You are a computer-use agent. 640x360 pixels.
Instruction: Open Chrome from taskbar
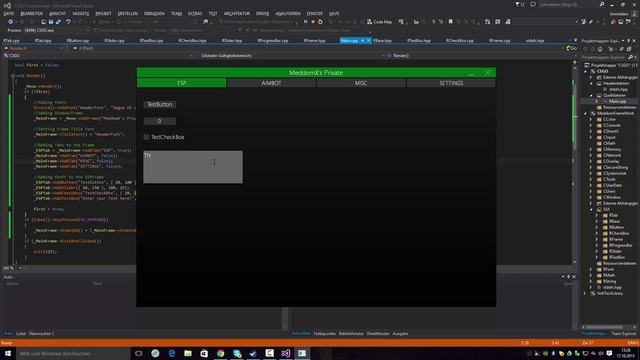point(220,353)
